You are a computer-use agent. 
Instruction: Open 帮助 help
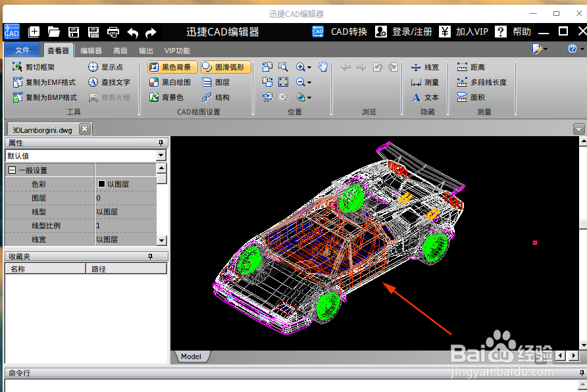pos(513,32)
